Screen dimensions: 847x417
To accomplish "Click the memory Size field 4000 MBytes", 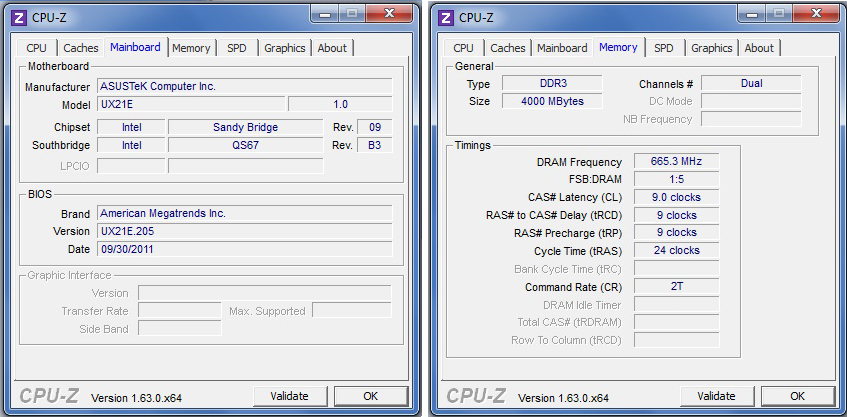I will [x=552, y=101].
